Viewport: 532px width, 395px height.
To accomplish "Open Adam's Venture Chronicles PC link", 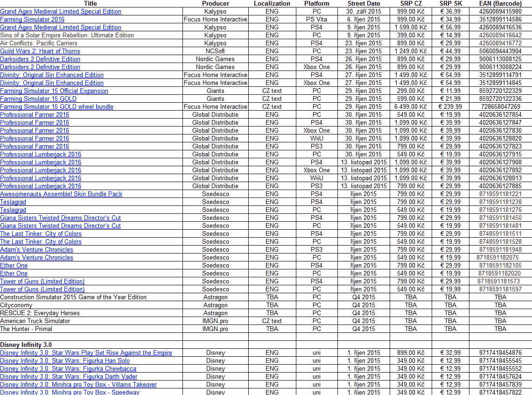I will 37,258.
